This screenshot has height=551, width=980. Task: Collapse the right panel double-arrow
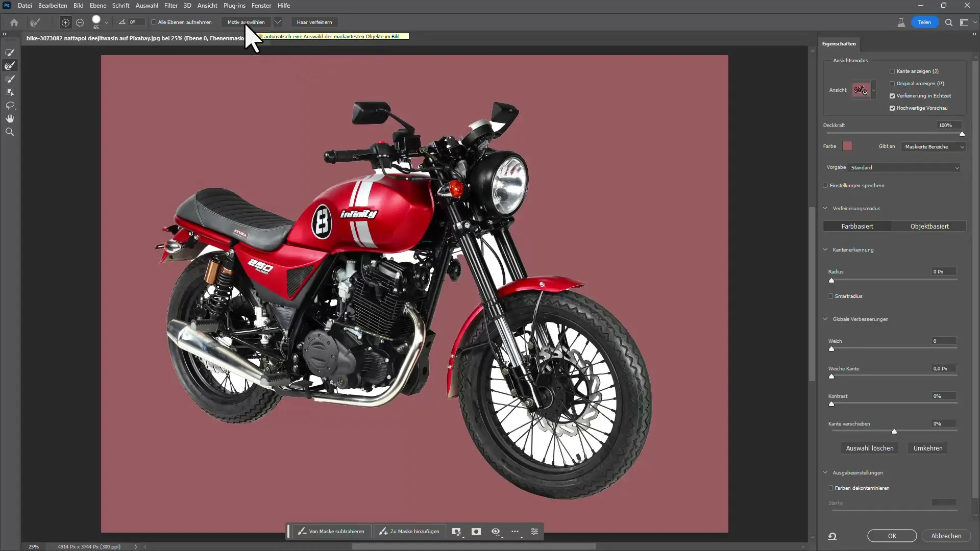[974, 34]
